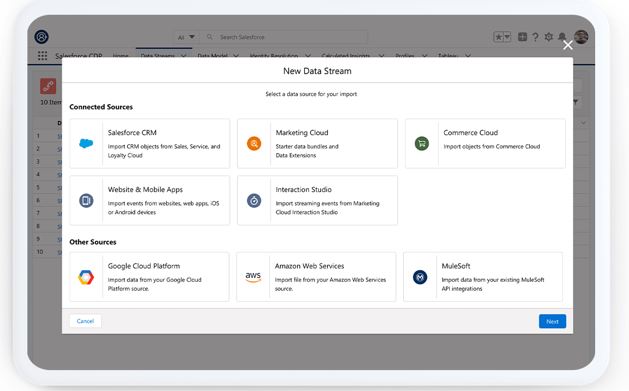Click the Salesforce CDP app name
Viewport: 629px width, 391px height.
coord(79,55)
